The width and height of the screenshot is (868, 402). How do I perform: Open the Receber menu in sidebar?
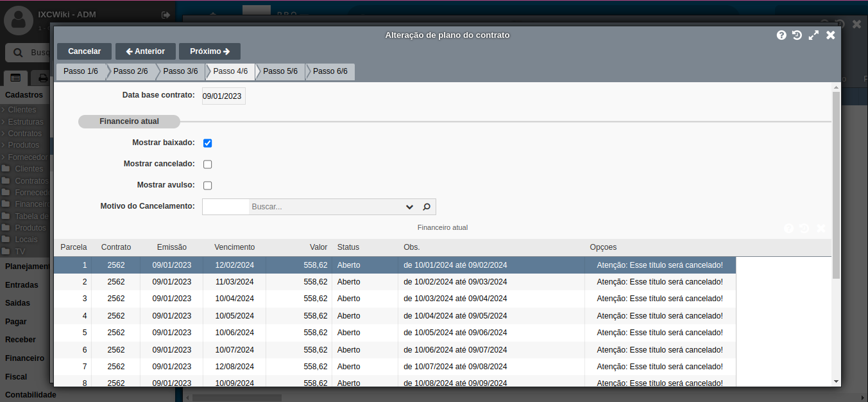pos(21,340)
